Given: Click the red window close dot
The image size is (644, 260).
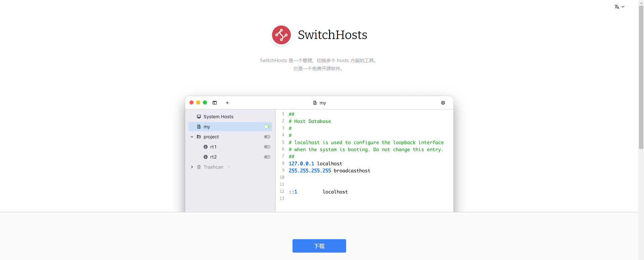Looking at the screenshot, I should tap(192, 102).
